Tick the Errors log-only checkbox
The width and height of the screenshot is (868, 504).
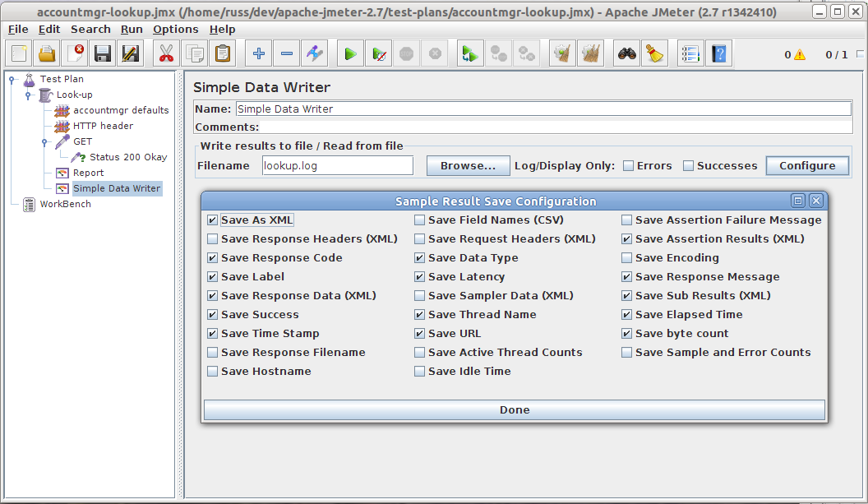(x=628, y=165)
